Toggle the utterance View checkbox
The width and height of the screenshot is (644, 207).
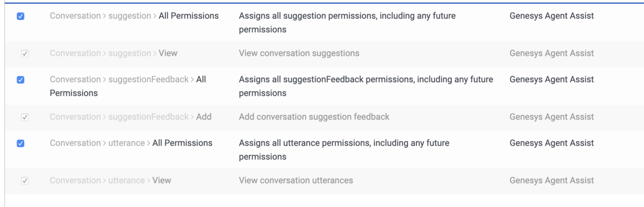pos(25,181)
